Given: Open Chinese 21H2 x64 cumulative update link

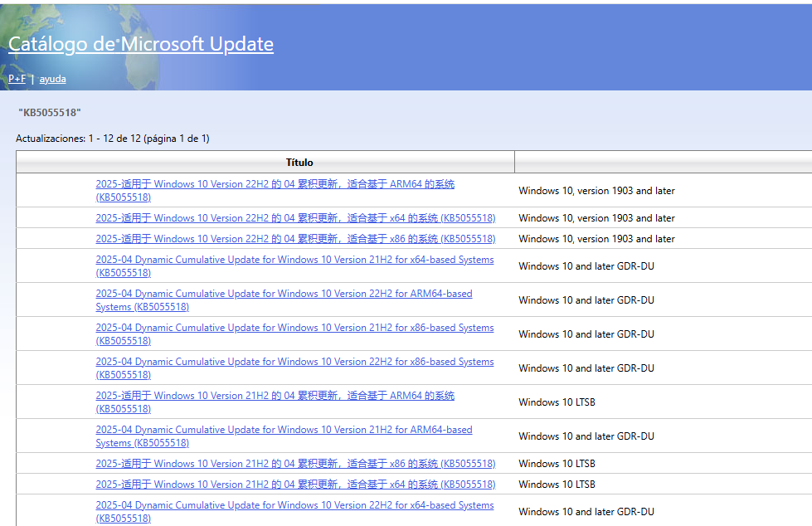Looking at the screenshot, I should (296, 485).
